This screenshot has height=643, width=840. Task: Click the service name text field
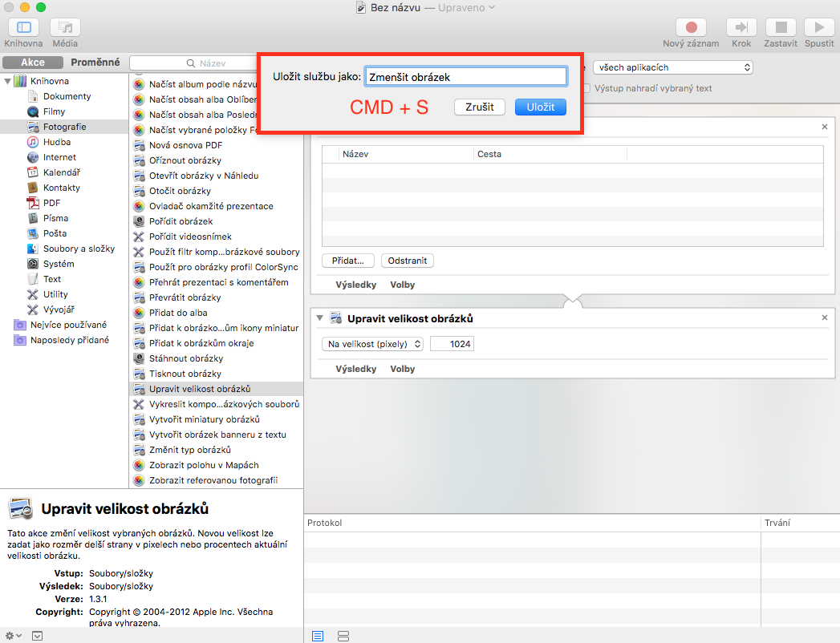(x=465, y=77)
